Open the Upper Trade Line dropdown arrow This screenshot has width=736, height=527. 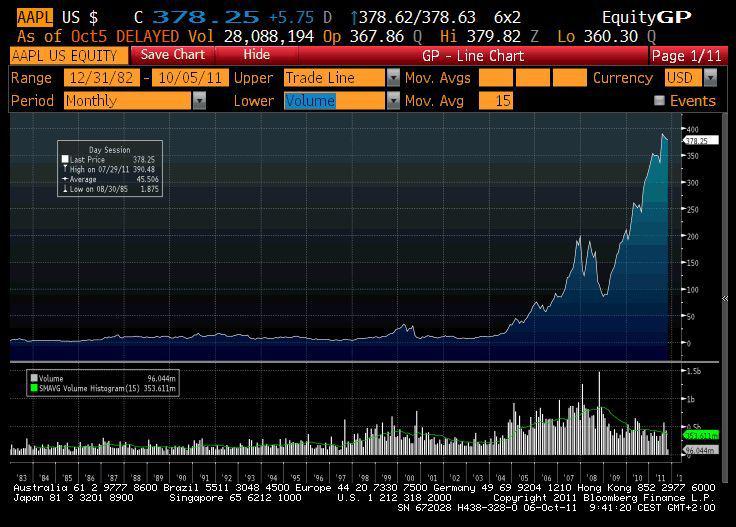coord(393,77)
